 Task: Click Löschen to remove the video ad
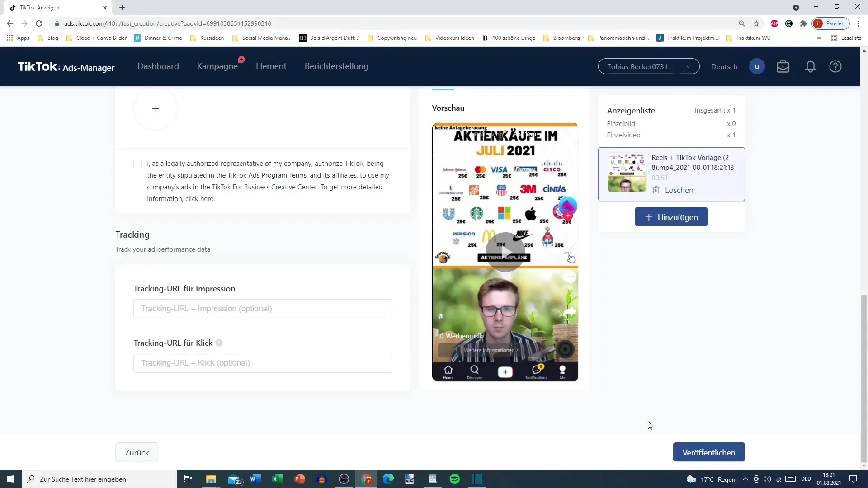679,190
